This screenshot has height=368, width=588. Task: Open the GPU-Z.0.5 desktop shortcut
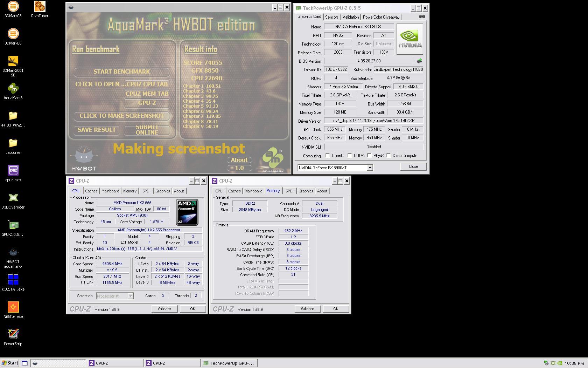coord(13,228)
